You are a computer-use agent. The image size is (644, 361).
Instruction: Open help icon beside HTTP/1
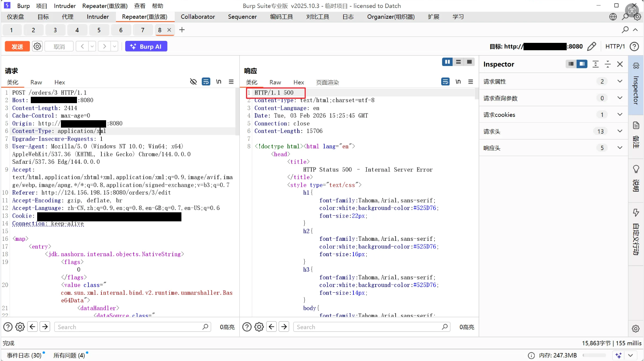634,46
